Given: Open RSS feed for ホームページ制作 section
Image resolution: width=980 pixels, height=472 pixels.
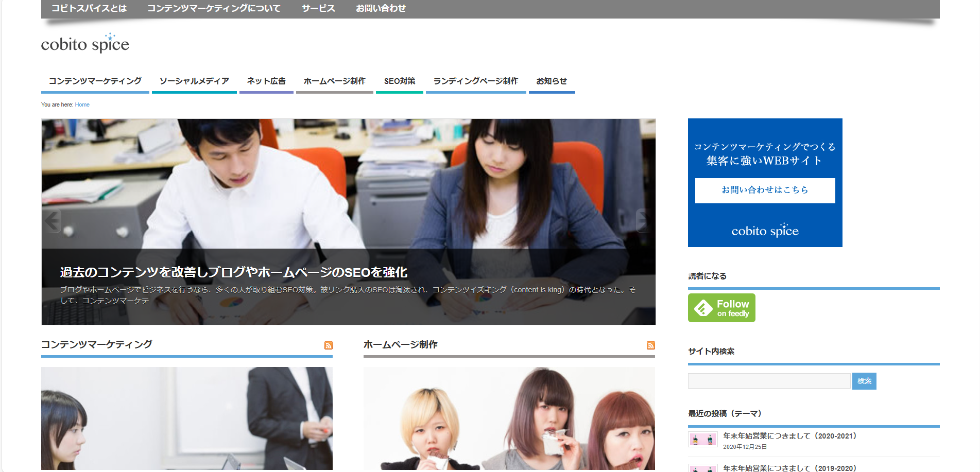Looking at the screenshot, I should click(x=651, y=345).
